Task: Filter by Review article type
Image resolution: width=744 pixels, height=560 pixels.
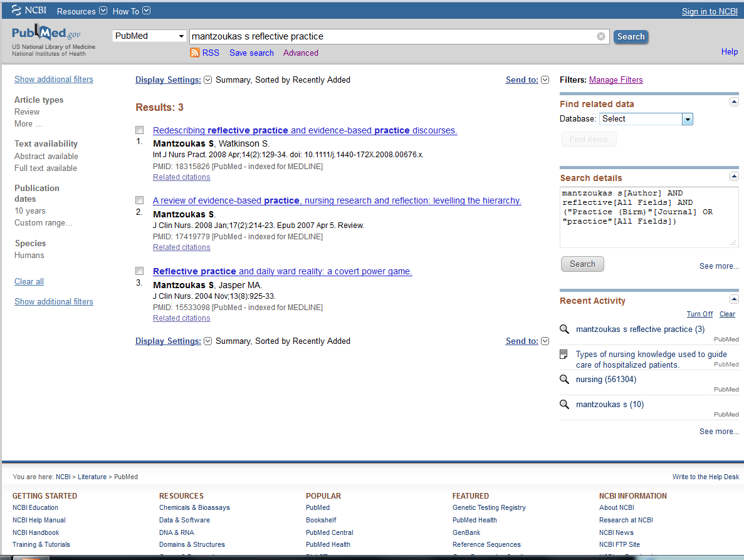Action: (x=27, y=112)
